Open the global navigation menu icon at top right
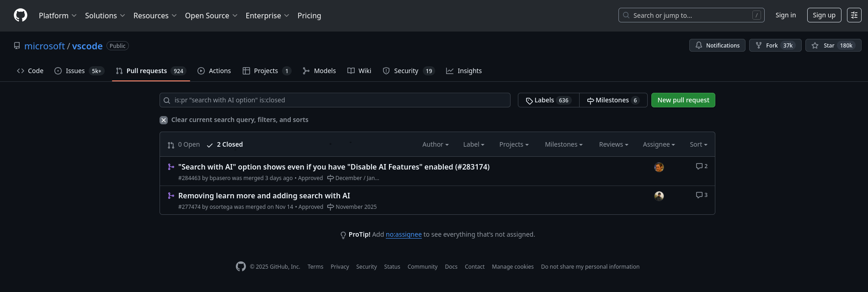The height and width of the screenshot is (292, 868). [854, 15]
